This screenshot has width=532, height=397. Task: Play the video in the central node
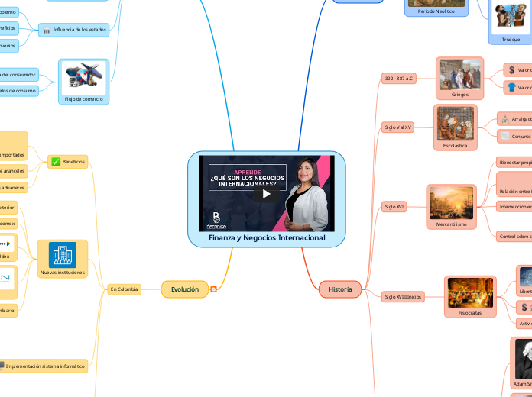pyautogui.click(x=266, y=194)
